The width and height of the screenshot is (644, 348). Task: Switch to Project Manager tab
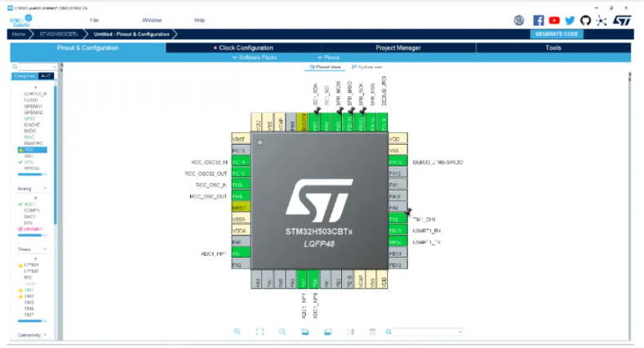pos(398,47)
